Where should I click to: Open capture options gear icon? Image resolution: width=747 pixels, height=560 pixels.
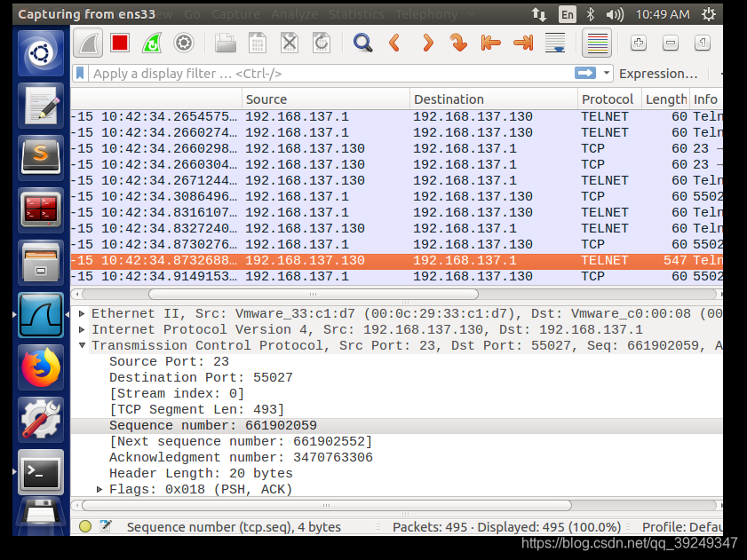pos(184,43)
